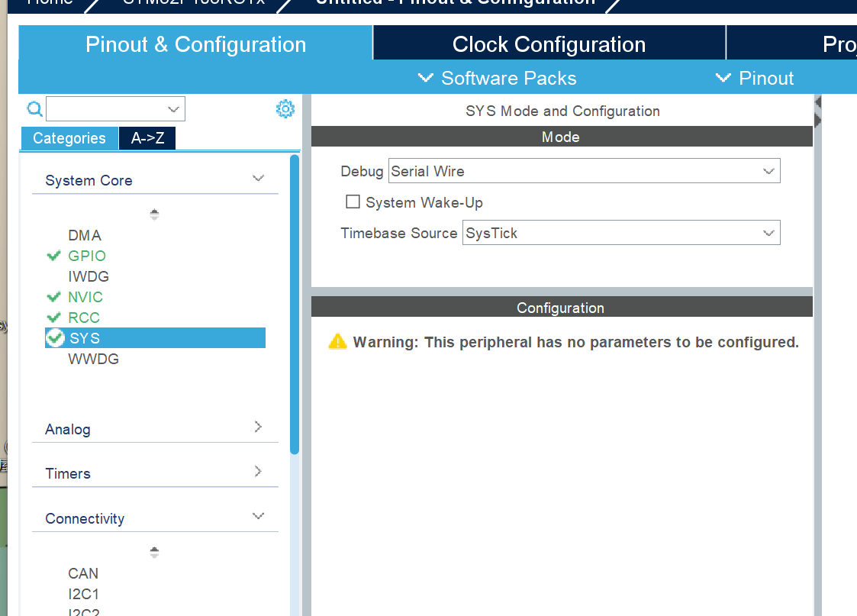Collapse the Connectivity category
Screen dimensions: 857x616
[x=155, y=517]
